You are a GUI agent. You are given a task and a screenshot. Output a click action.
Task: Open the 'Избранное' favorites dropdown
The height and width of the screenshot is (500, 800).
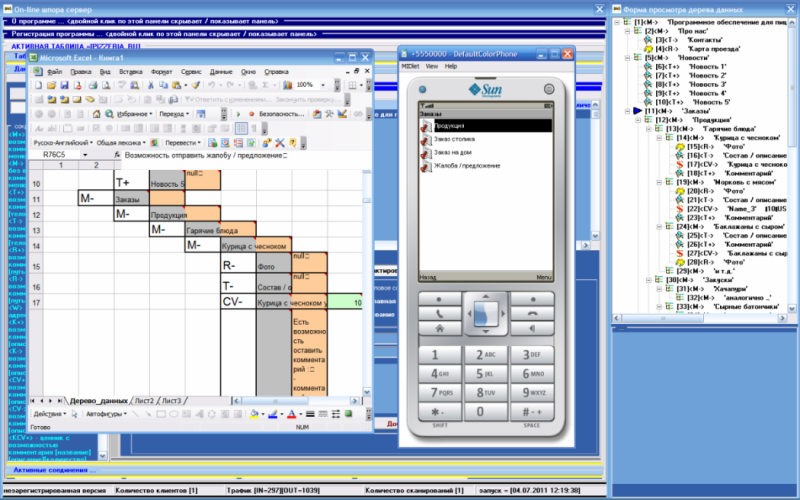(137, 114)
